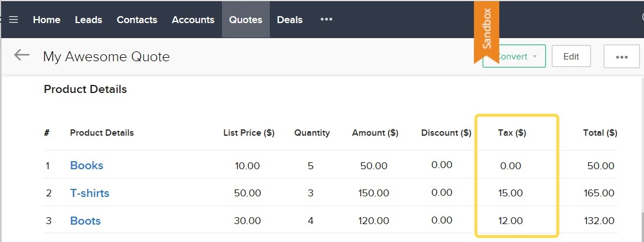Click the Tax ($) column header
The height and width of the screenshot is (242, 644).
[x=512, y=133]
